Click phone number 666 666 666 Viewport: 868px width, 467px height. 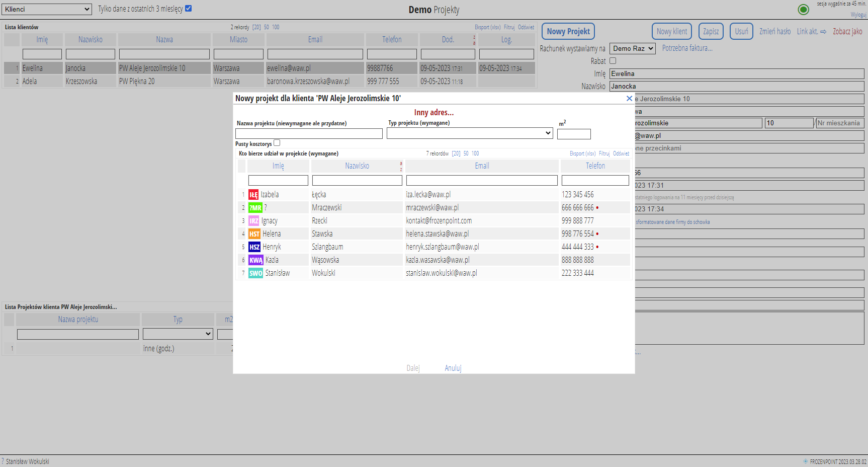click(x=577, y=208)
